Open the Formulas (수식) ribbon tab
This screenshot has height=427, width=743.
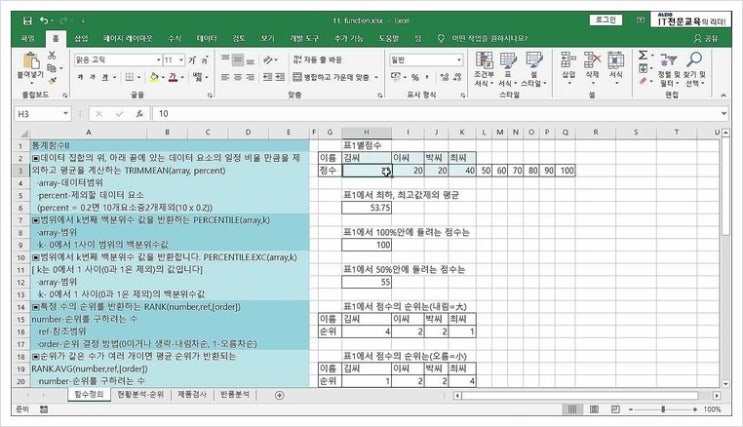175,38
